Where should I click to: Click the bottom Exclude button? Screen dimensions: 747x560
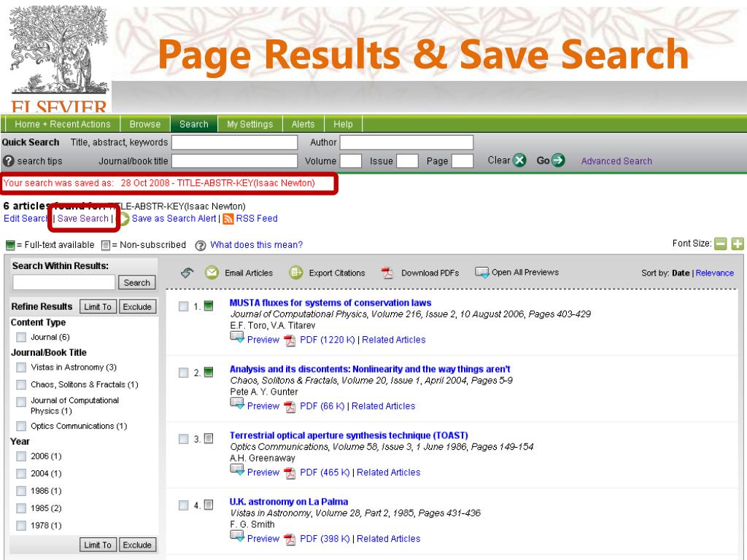pos(137,545)
